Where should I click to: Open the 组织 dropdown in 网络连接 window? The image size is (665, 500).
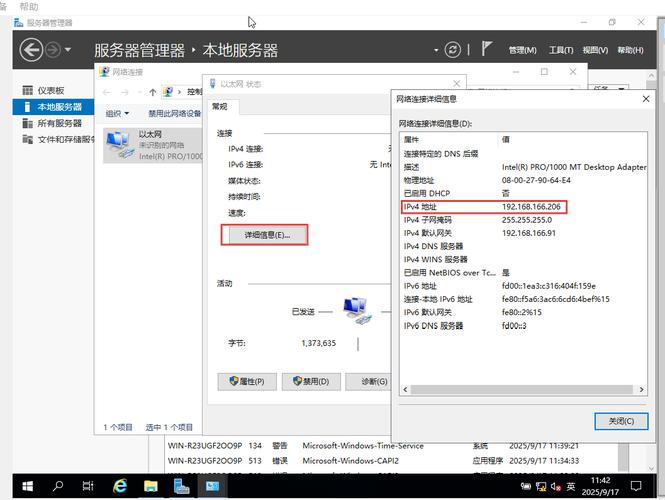(117, 114)
